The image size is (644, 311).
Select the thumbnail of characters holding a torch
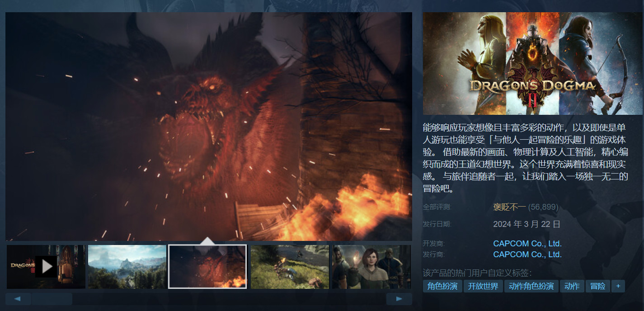pyautogui.click(x=371, y=267)
